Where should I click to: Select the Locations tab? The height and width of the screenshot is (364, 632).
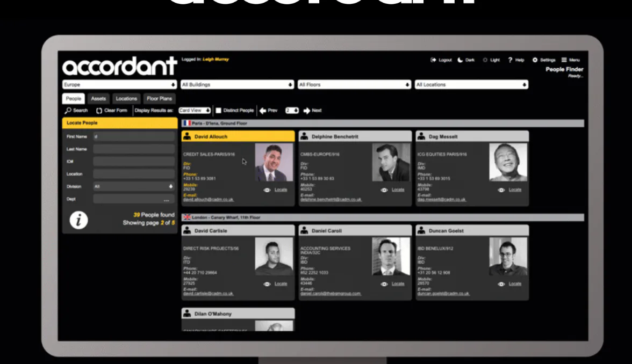click(x=127, y=99)
